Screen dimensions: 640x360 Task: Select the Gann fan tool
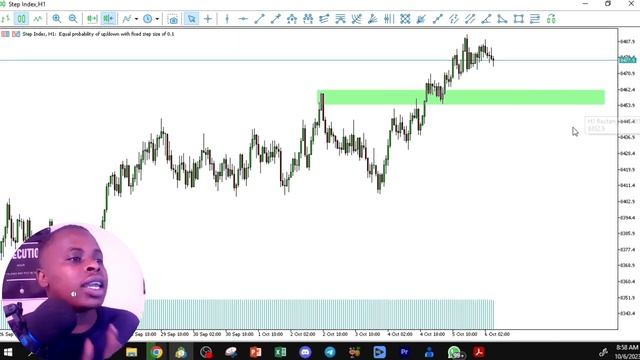[421, 19]
